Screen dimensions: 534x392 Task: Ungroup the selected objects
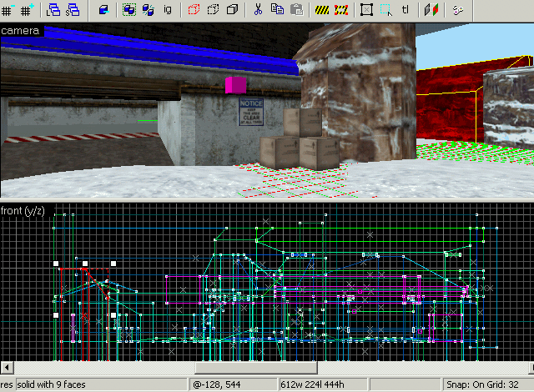pyautogui.click(x=149, y=10)
